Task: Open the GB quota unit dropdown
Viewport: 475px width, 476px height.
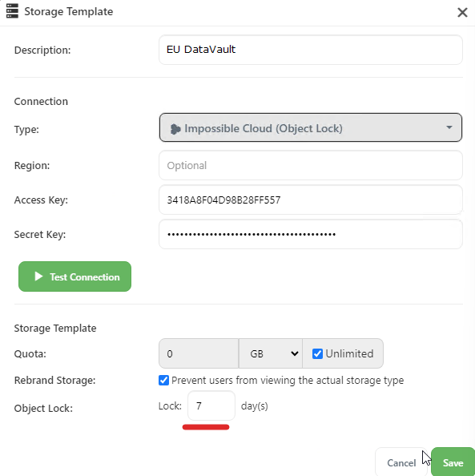Action: [271, 353]
